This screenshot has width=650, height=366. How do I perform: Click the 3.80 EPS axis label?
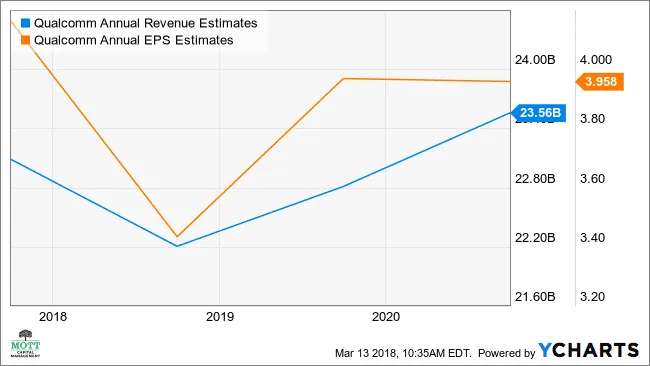[592, 119]
